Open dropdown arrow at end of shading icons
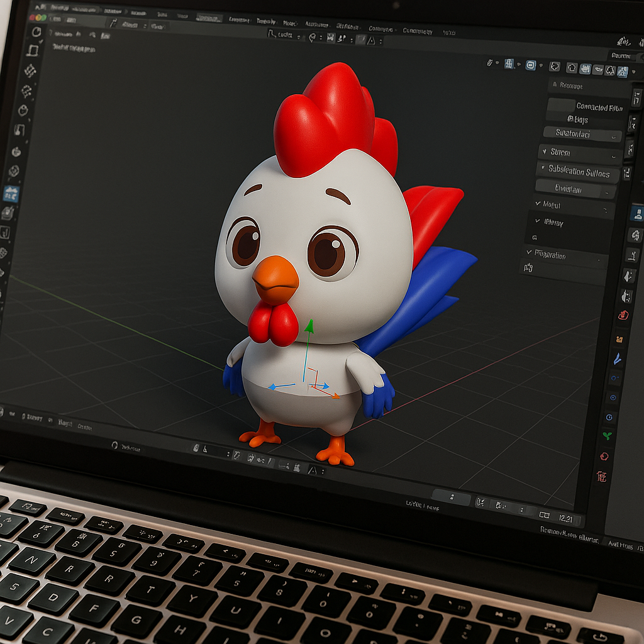Viewport: 644px width, 644px height. pos(634,72)
